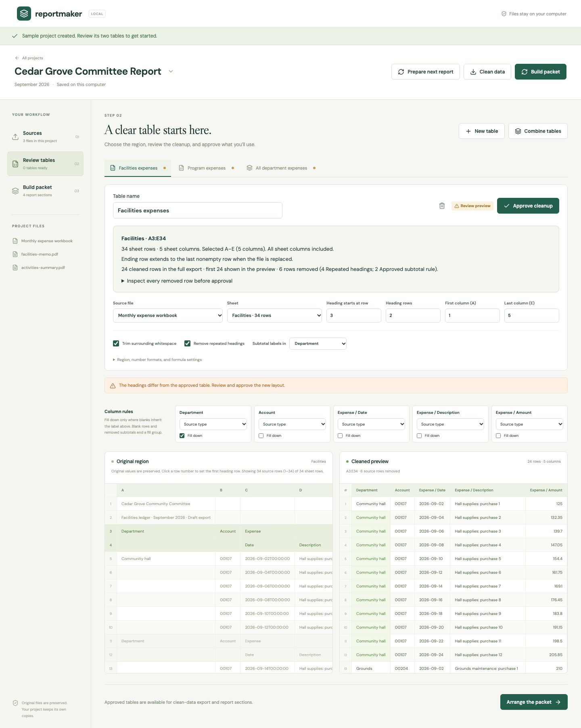Open Subtotal labels in Department dropdown
The width and height of the screenshot is (581, 728).
(x=318, y=344)
